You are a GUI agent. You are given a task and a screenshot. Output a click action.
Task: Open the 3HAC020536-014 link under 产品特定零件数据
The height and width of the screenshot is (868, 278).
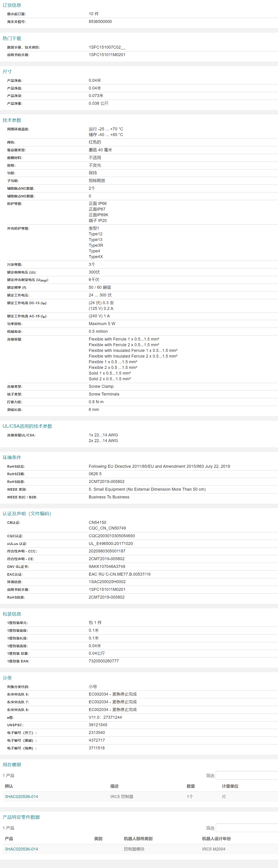[x=21, y=849]
